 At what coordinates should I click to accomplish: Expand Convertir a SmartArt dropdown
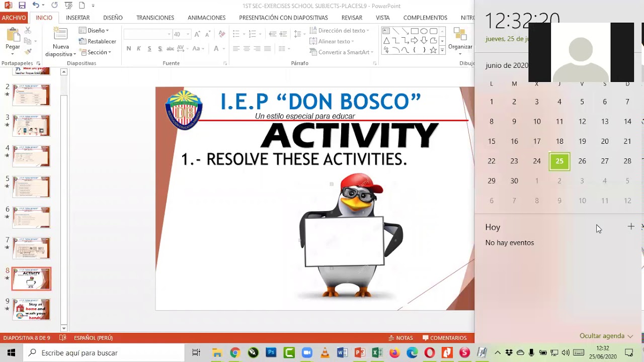pos(341,52)
